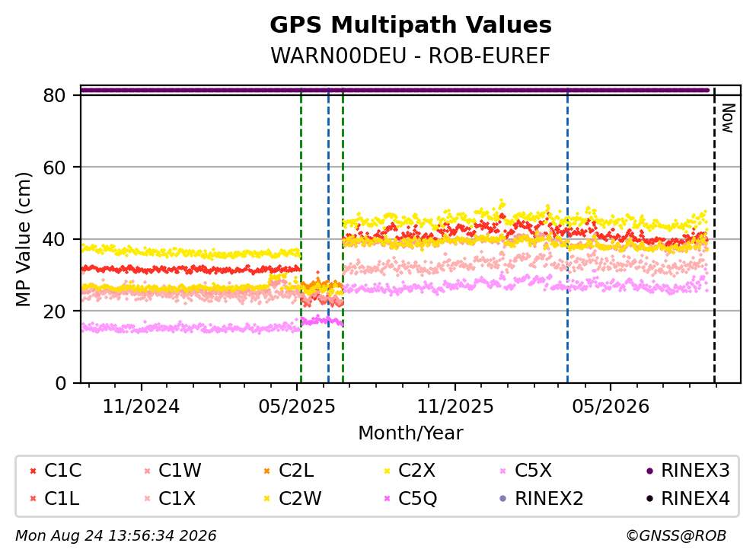Click the C2L orange legend marker

pos(267,471)
